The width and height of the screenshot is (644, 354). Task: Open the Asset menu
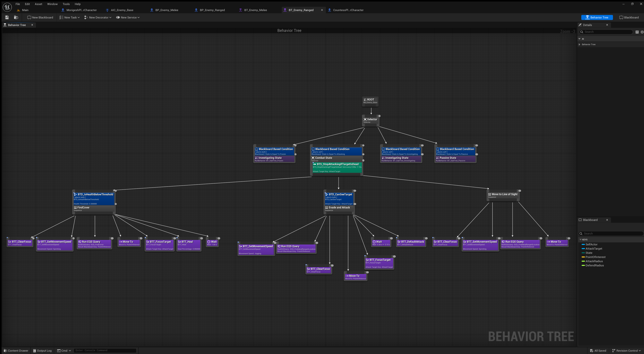(x=38, y=4)
